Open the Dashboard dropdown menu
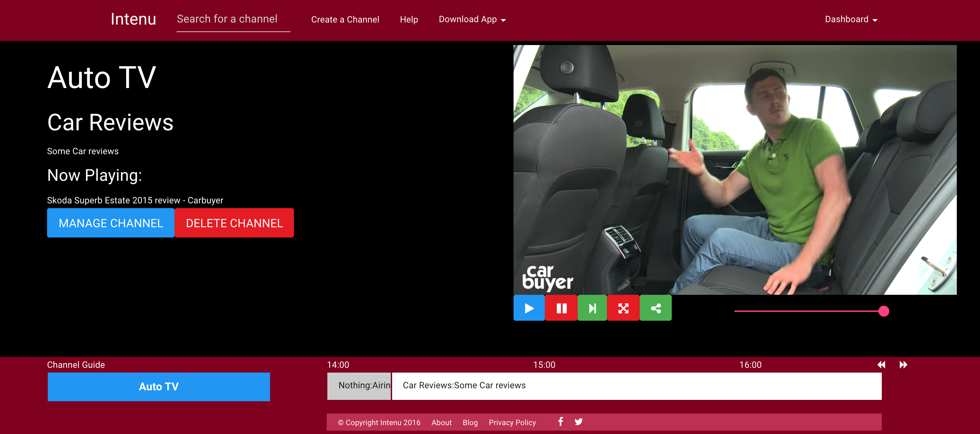The width and height of the screenshot is (980, 434). pos(851,19)
